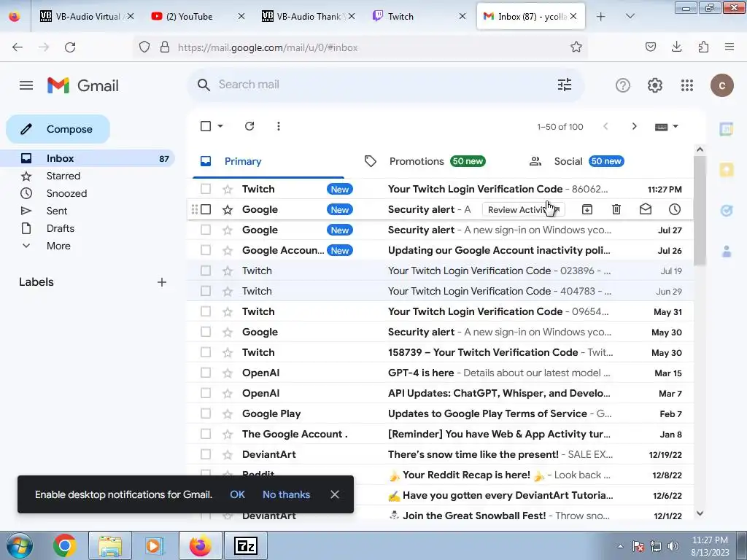Open Google apps grid
The height and width of the screenshot is (560, 747).
pyautogui.click(x=686, y=85)
